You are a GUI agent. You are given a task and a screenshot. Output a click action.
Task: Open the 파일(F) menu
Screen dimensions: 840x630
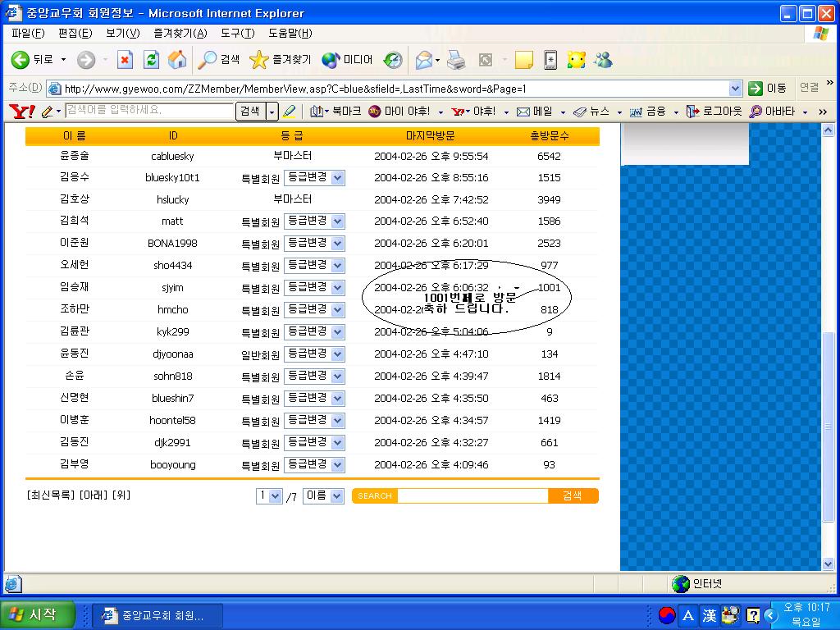[28, 34]
